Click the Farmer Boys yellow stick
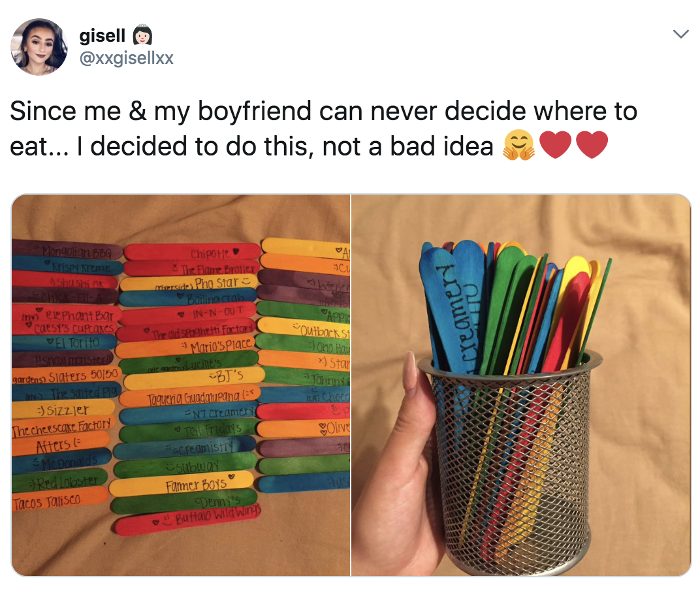 click(x=181, y=485)
